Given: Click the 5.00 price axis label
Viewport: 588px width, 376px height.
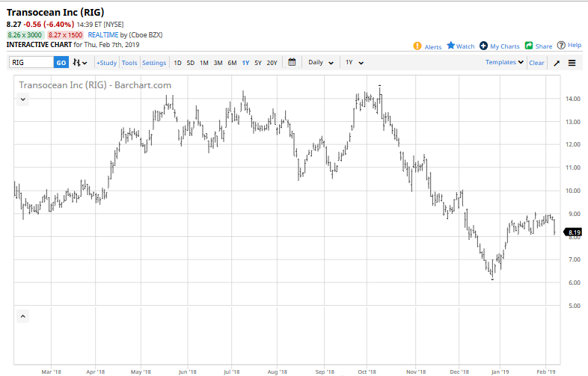Looking at the screenshot, I should pyautogui.click(x=575, y=306).
